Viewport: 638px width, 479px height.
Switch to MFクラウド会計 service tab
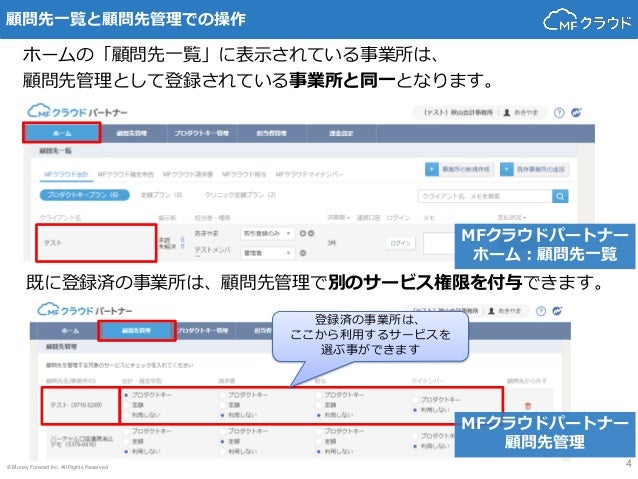click(x=66, y=174)
